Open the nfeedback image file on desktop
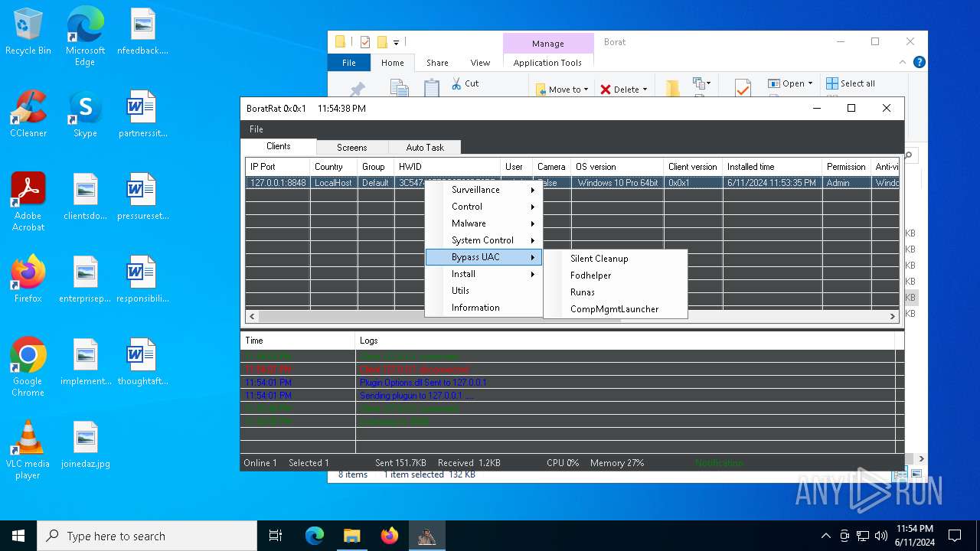Viewport: 980px width, 551px height. (142, 32)
